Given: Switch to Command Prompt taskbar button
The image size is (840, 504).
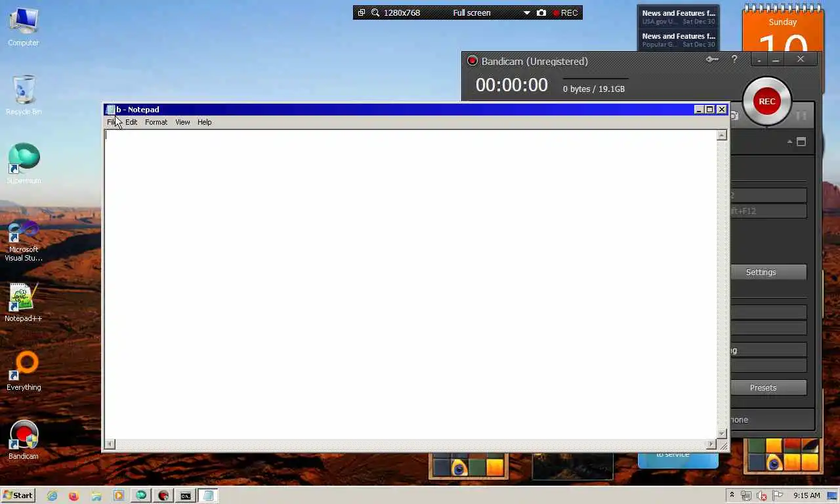Looking at the screenshot, I should tap(186, 496).
